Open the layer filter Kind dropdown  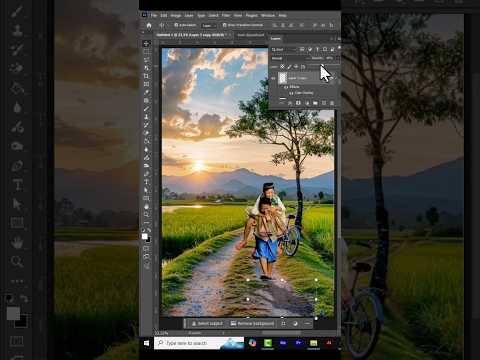point(284,49)
